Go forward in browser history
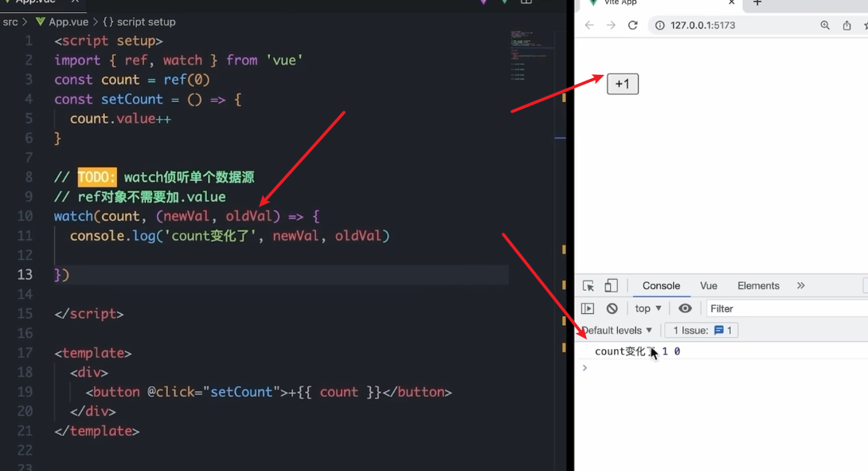The width and height of the screenshot is (868, 471). point(611,26)
